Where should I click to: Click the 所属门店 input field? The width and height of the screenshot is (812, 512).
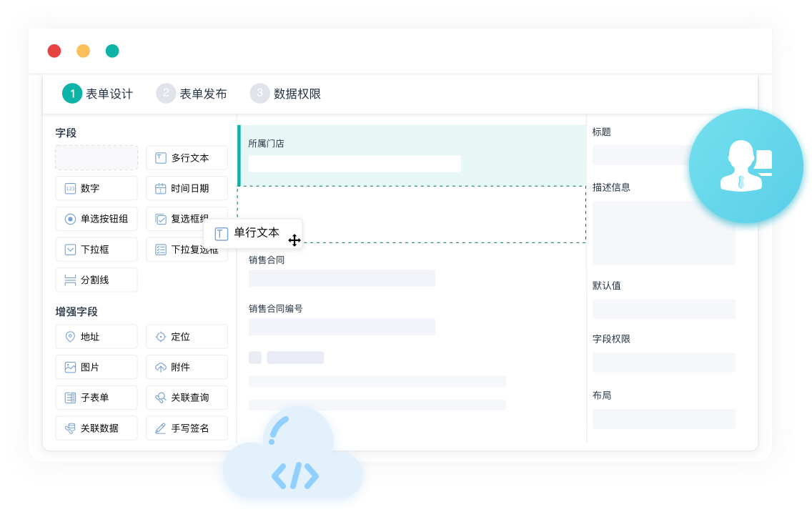coord(355,164)
